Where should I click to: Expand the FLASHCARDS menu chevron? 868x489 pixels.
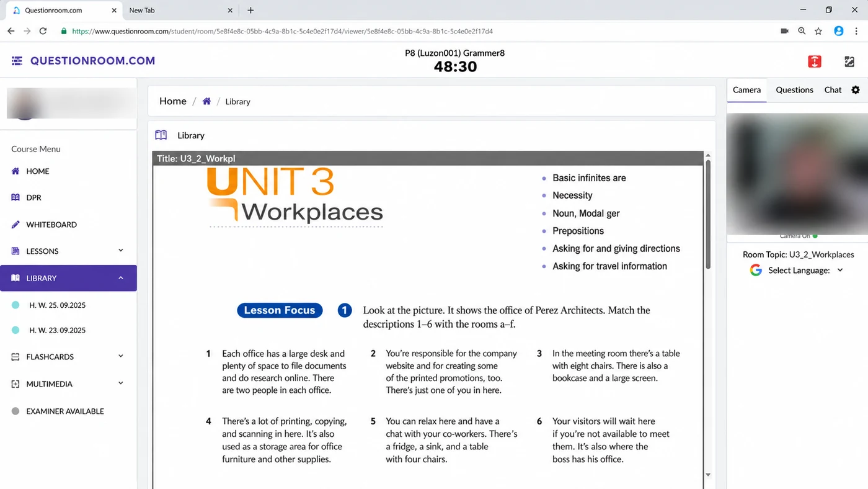(x=121, y=356)
